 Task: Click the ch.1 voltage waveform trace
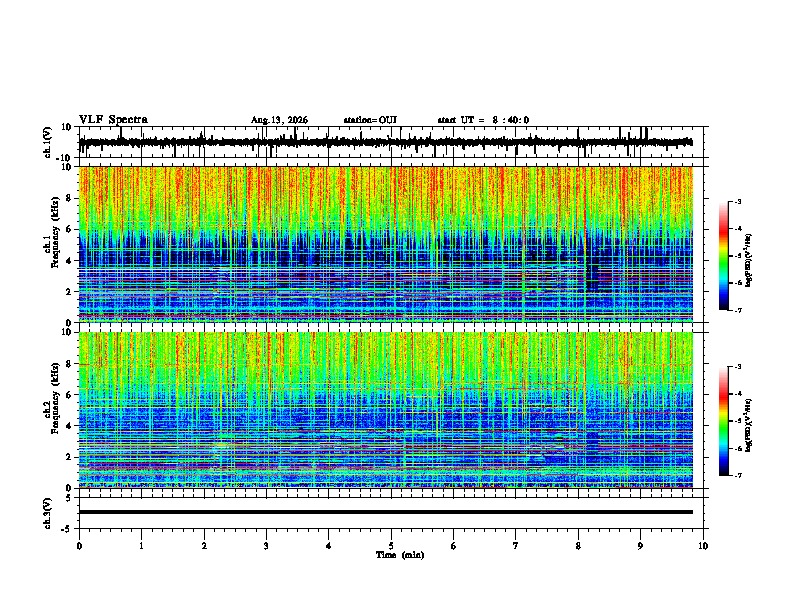click(x=385, y=142)
